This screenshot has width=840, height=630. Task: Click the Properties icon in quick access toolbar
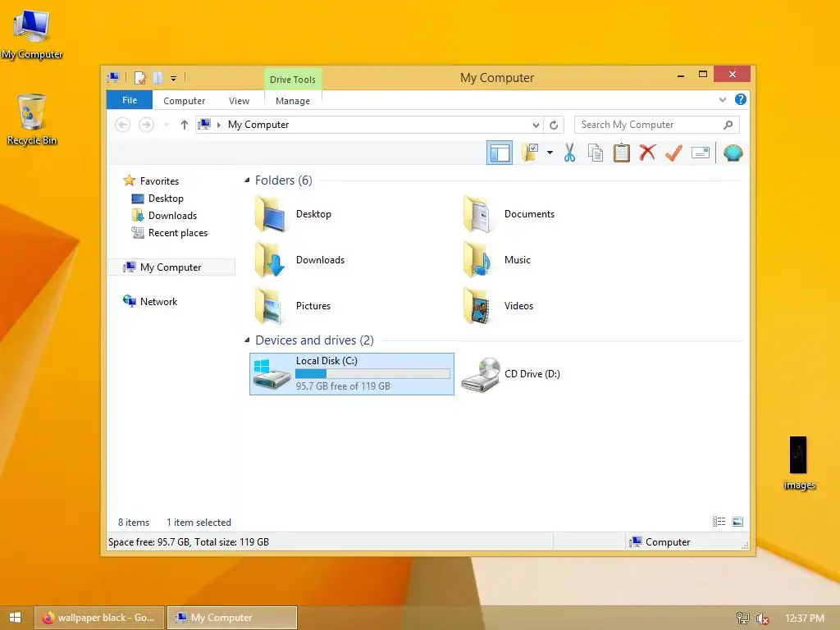(140, 78)
